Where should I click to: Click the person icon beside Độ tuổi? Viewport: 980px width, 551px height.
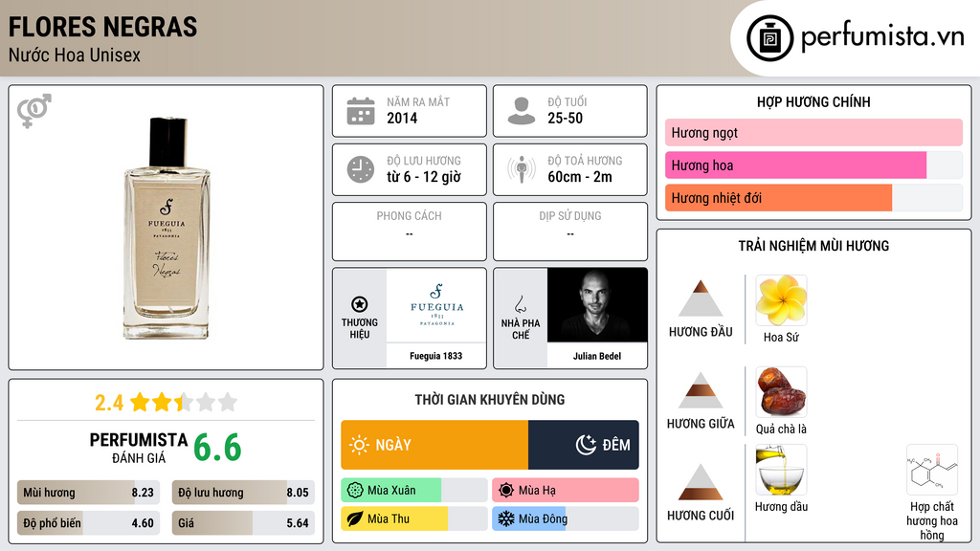pos(522,111)
